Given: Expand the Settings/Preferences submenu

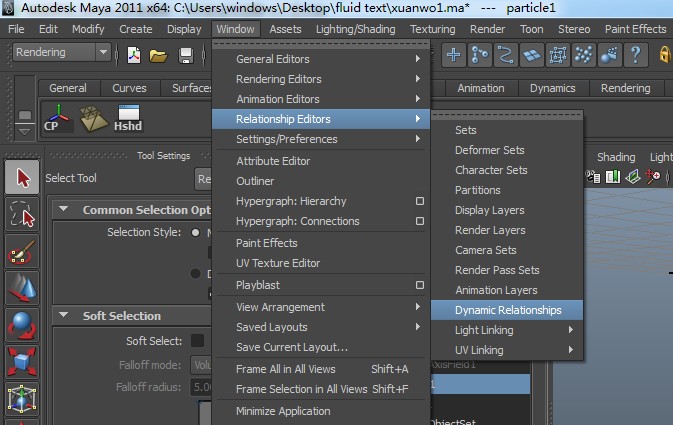Looking at the screenshot, I should [x=321, y=139].
